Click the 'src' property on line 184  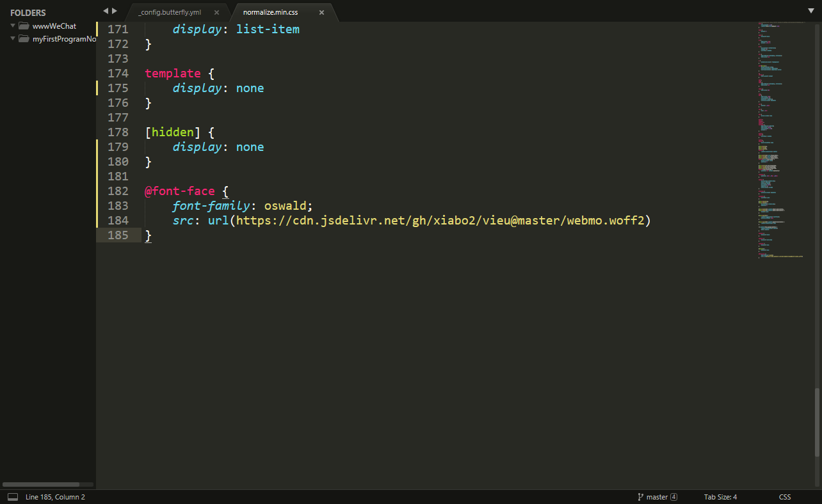tap(182, 221)
